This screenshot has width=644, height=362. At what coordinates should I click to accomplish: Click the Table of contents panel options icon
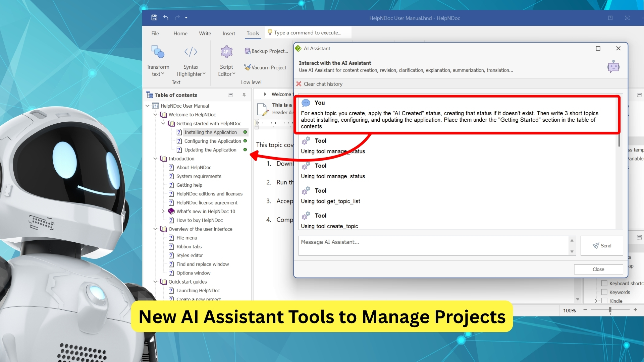[x=231, y=95]
